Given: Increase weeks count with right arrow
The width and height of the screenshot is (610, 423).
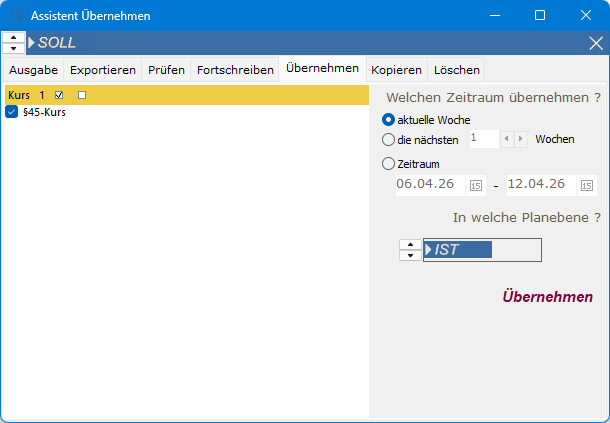Looking at the screenshot, I should click(x=520, y=139).
